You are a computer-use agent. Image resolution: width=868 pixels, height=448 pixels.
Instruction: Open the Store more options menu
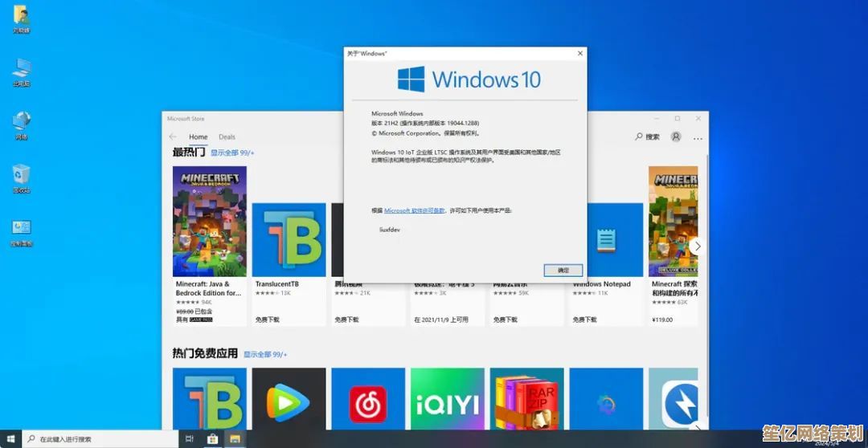(x=698, y=138)
